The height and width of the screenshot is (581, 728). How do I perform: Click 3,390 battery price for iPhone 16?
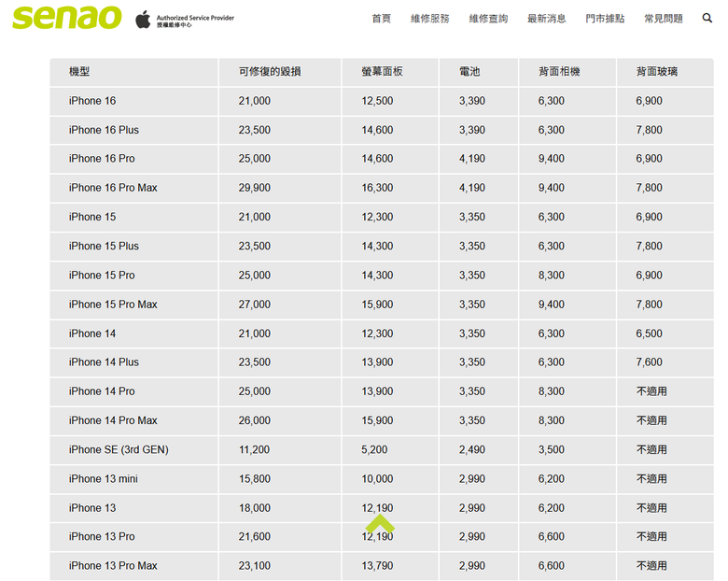(x=472, y=101)
